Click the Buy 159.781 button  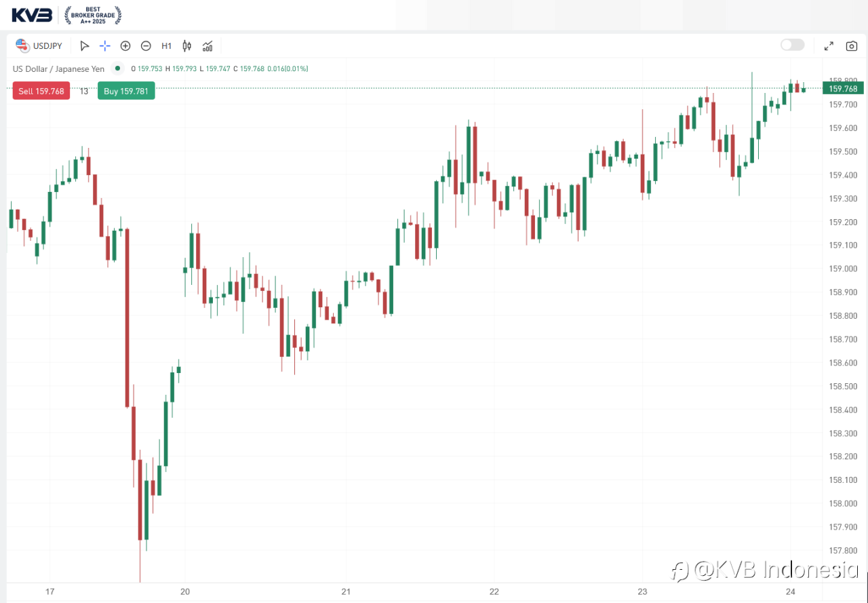tap(126, 91)
